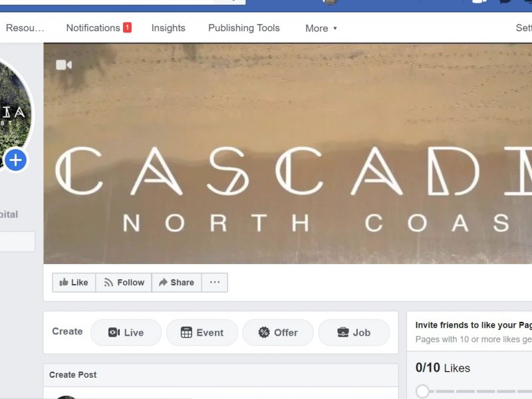
Task: Click the video camera icon on cover
Action: point(64,65)
